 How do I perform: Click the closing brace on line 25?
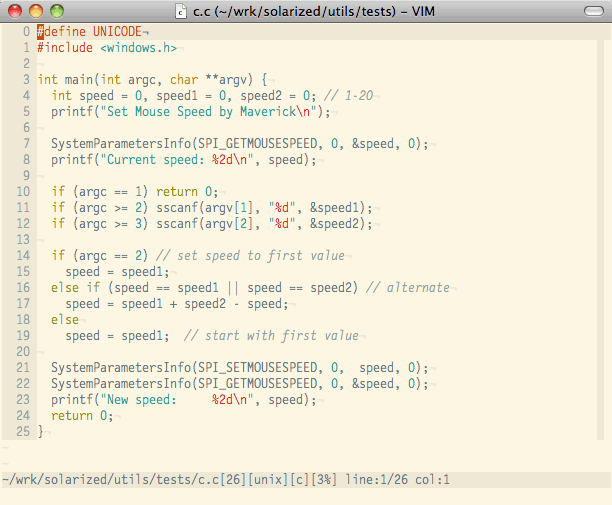point(40,431)
